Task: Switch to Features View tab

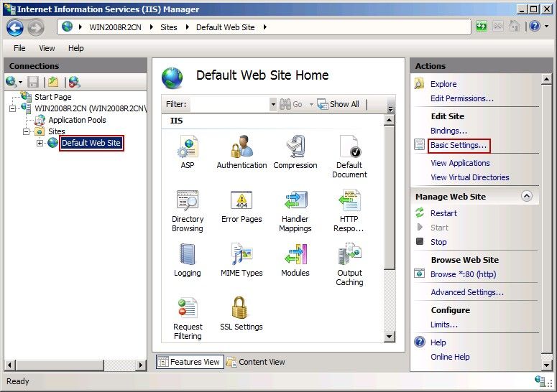Action: (190, 362)
